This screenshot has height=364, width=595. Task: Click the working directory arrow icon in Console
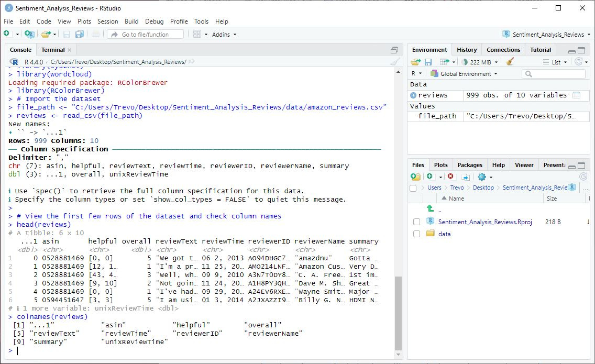click(x=192, y=61)
